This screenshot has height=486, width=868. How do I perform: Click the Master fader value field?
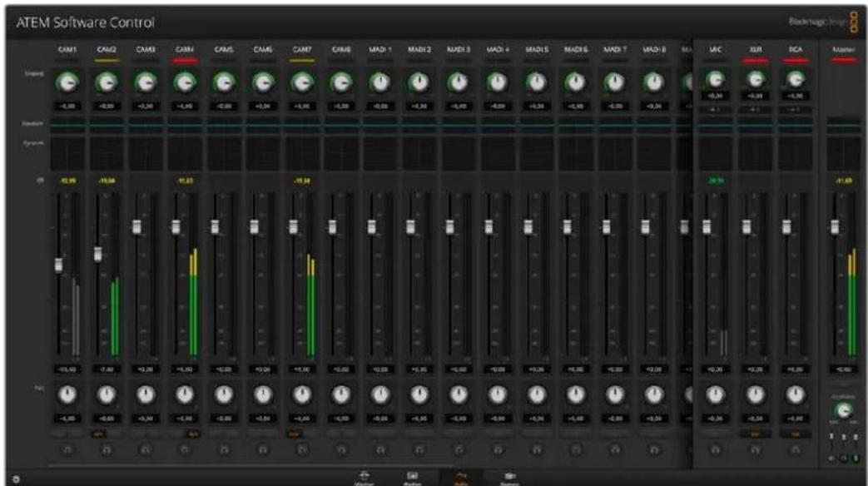point(844,369)
